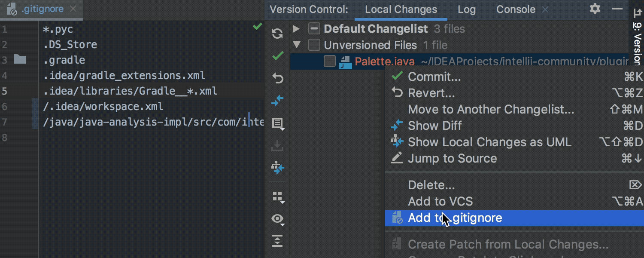Check the Unversioned Files checkbox

tap(315, 45)
